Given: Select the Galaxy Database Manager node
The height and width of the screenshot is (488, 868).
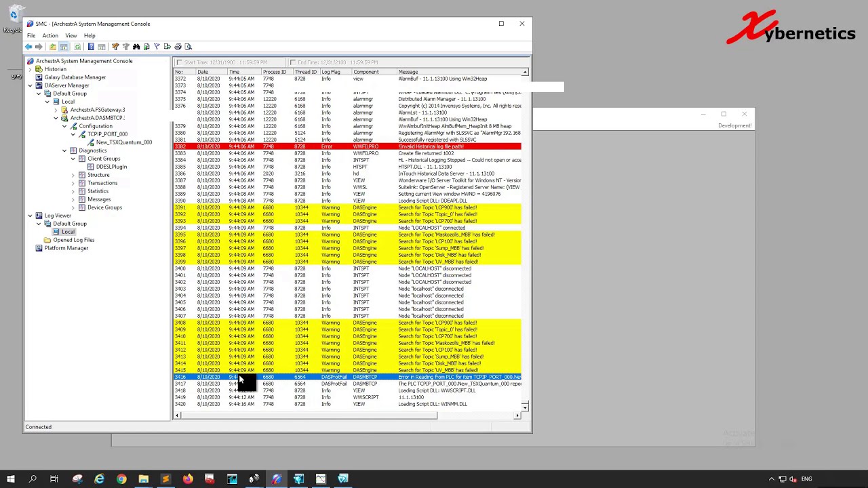Looking at the screenshot, I should 75,77.
